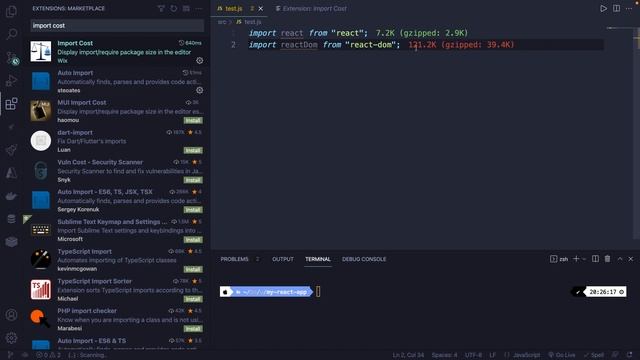Screen dimensions: 640x360
Task: Close the bottom panel
Action: (x=631, y=259)
